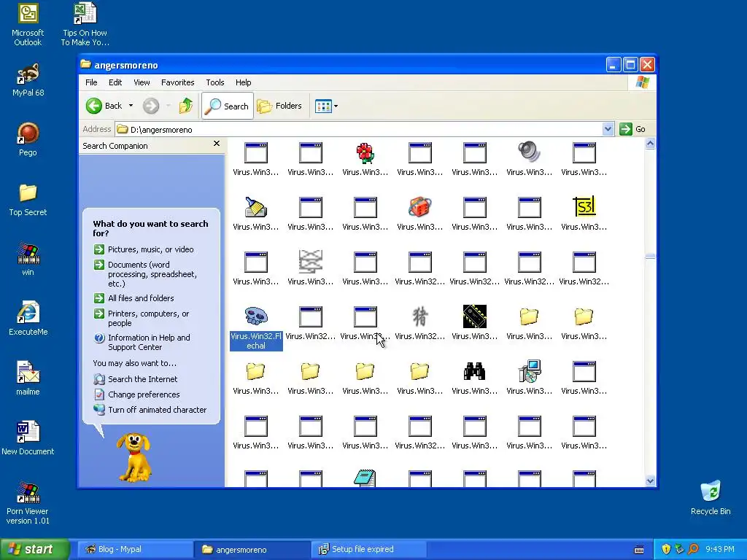
Task: Select the computer-and-CD setup file icon
Action: [530, 371]
